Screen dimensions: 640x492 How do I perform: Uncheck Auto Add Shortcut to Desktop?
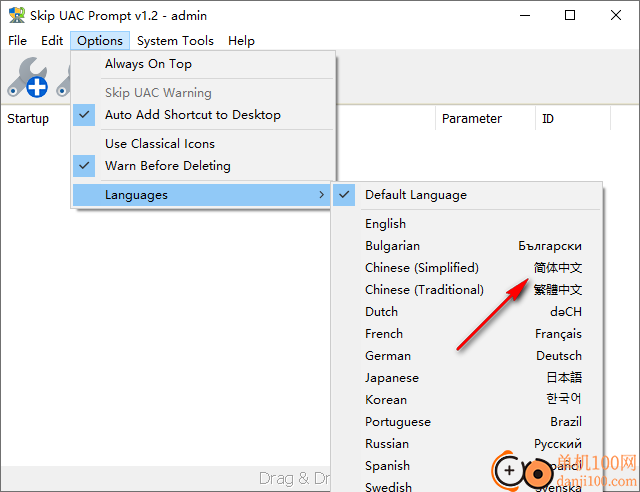(203, 115)
